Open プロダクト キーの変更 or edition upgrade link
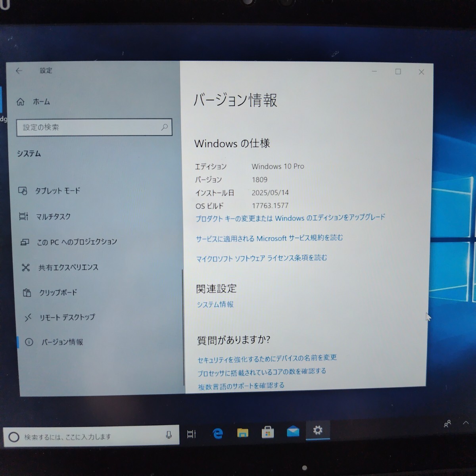Viewport: 476px width, 476px height. [x=290, y=218]
